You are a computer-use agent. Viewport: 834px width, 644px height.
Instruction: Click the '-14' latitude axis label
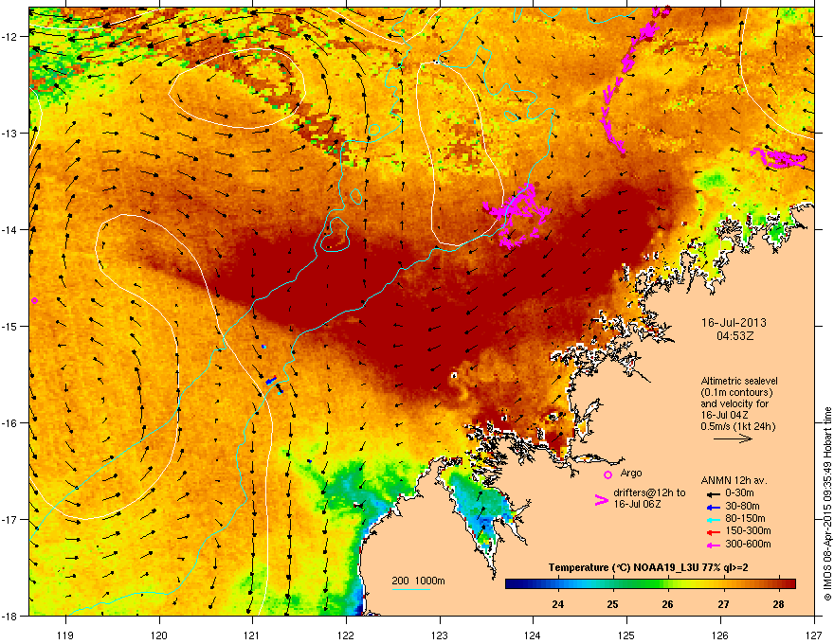9,229
